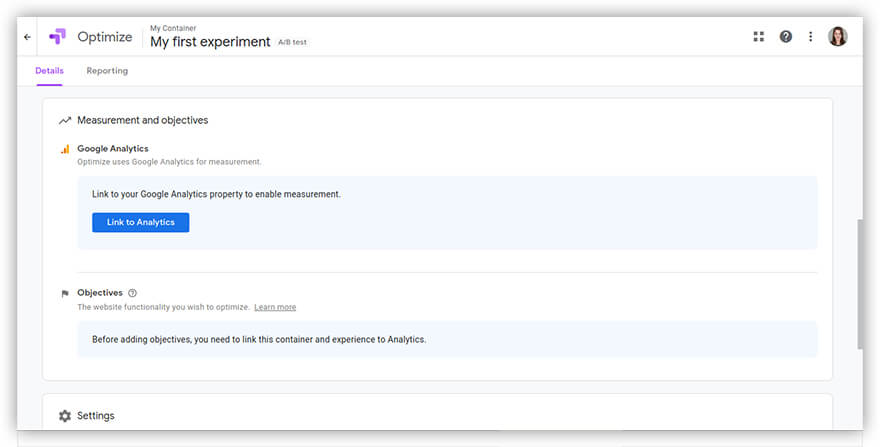Switch to the Reporting tab
The height and width of the screenshot is (447, 880).
click(x=107, y=71)
